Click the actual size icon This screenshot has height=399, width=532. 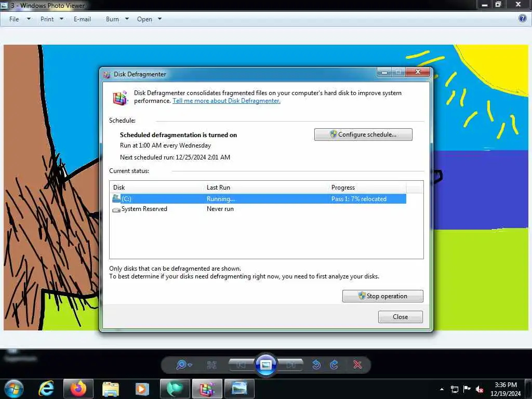pos(212,365)
